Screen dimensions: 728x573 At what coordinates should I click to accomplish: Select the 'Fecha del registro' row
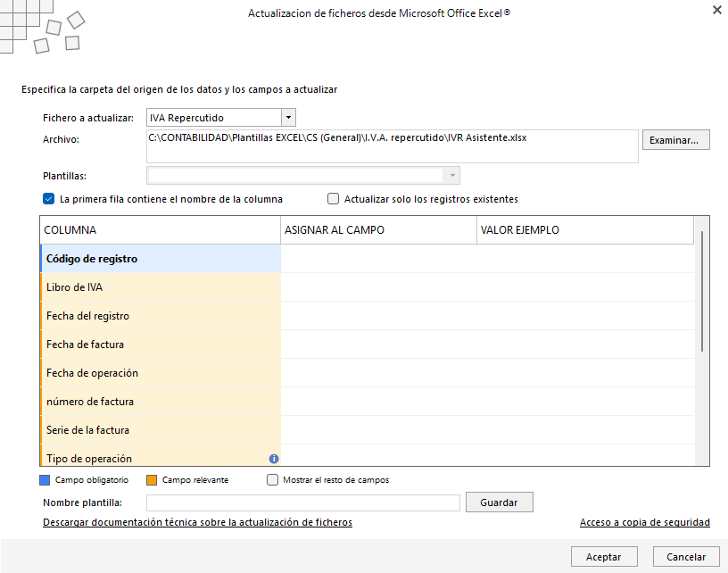click(x=367, y=316)
